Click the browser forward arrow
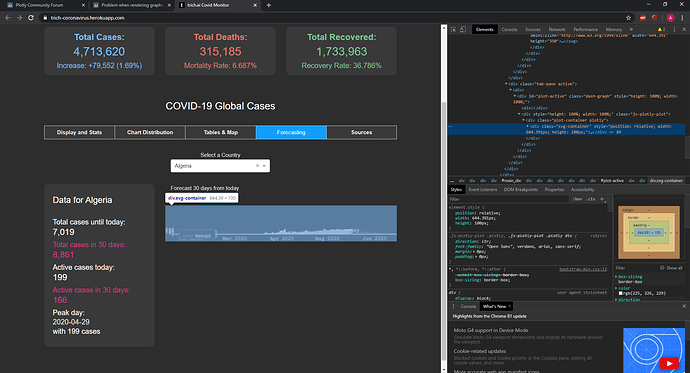Image resolution: width=690 pixels, height=373 pixels. pyautogui.click(x=19, y=18)
